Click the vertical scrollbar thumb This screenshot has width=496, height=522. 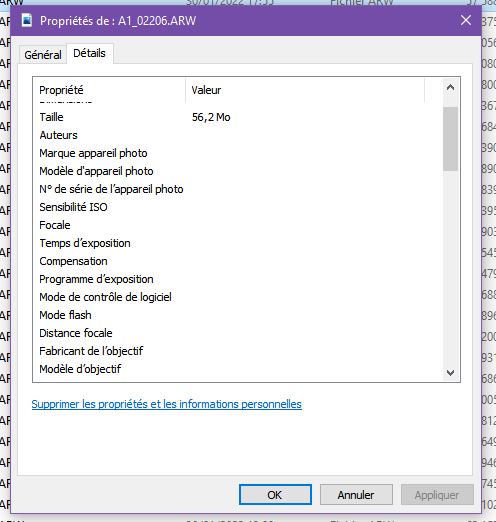click(x=450, y=139)
